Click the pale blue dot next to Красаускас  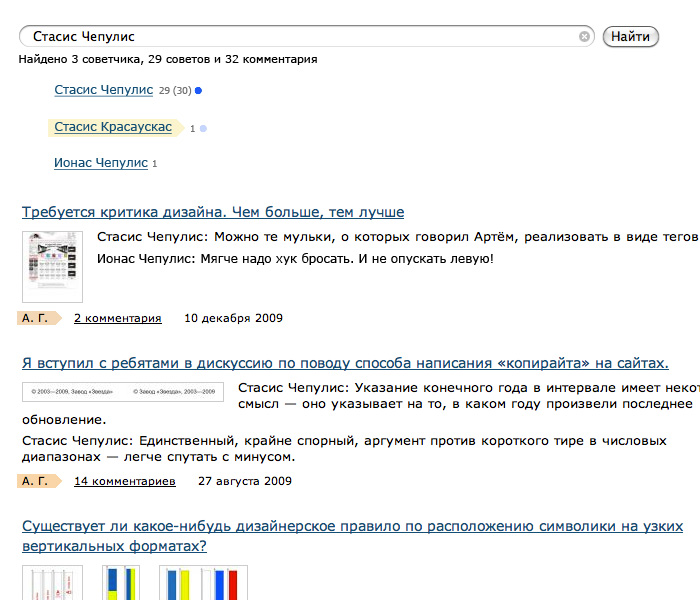click(203, 129)
